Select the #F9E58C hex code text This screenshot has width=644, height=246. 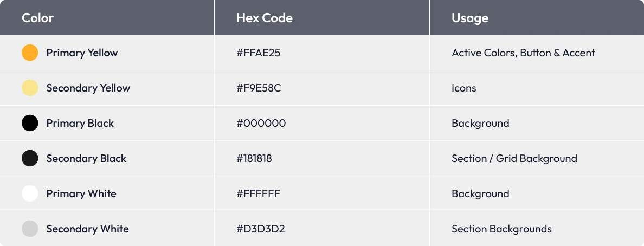coord(259,88)
